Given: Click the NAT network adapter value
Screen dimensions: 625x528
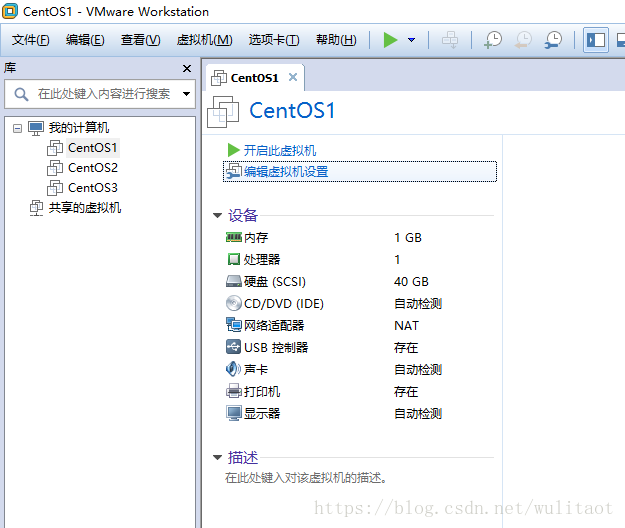Looking at the screenshot, I should tap(407, 326).
